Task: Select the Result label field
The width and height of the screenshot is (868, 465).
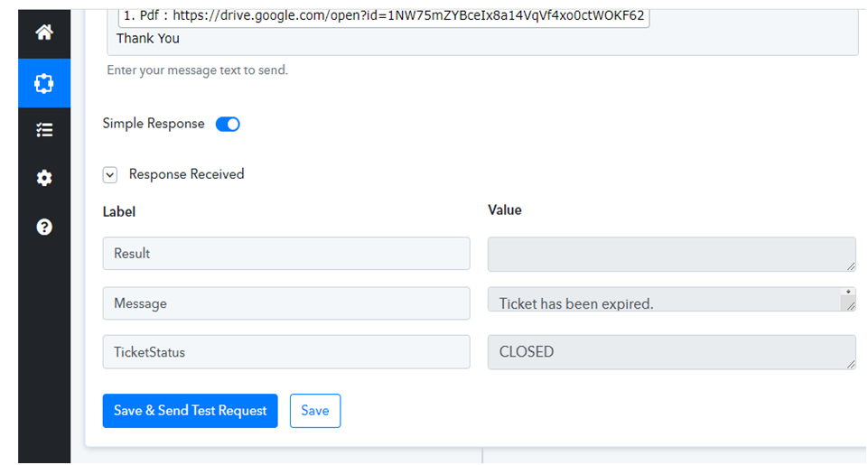Action: [x=286, y=254]
